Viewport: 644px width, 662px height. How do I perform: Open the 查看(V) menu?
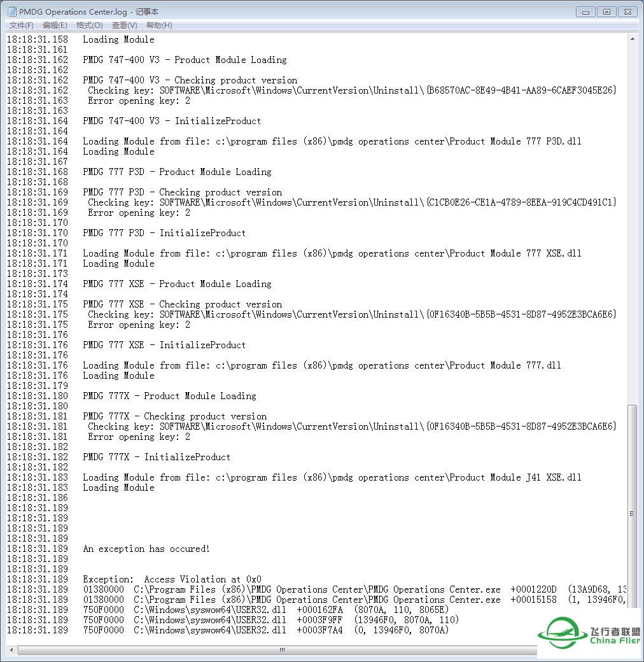click(123, 25)
